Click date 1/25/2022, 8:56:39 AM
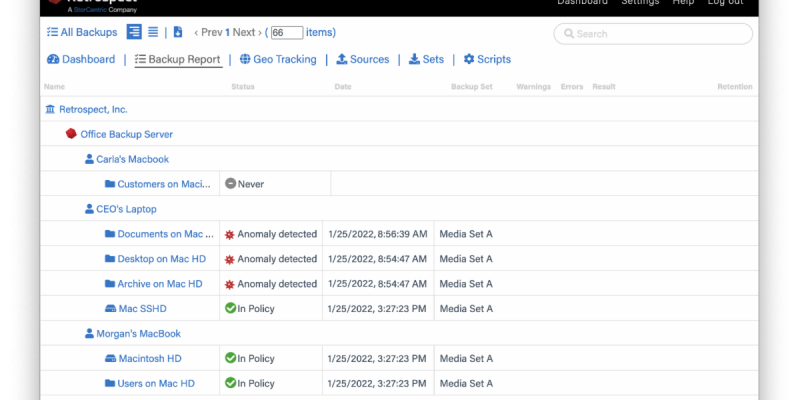The height and width of the screenshot is (400, 800). 378,234
